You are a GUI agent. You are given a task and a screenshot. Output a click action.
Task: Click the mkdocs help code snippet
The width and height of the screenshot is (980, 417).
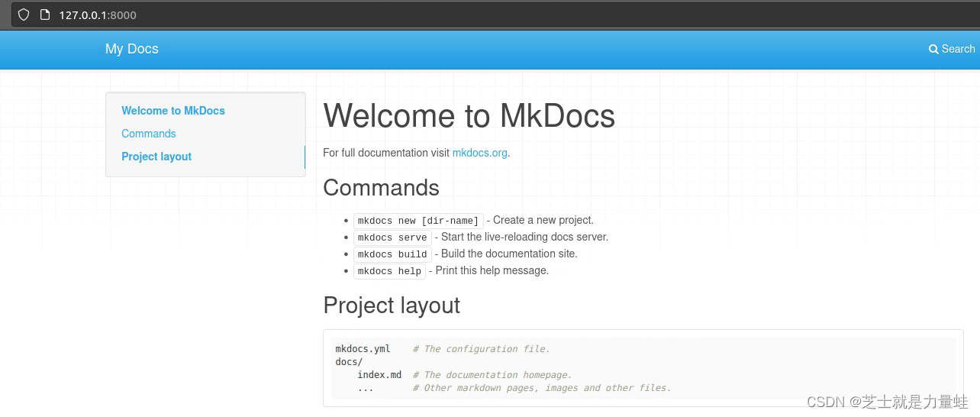pos(389,271)
